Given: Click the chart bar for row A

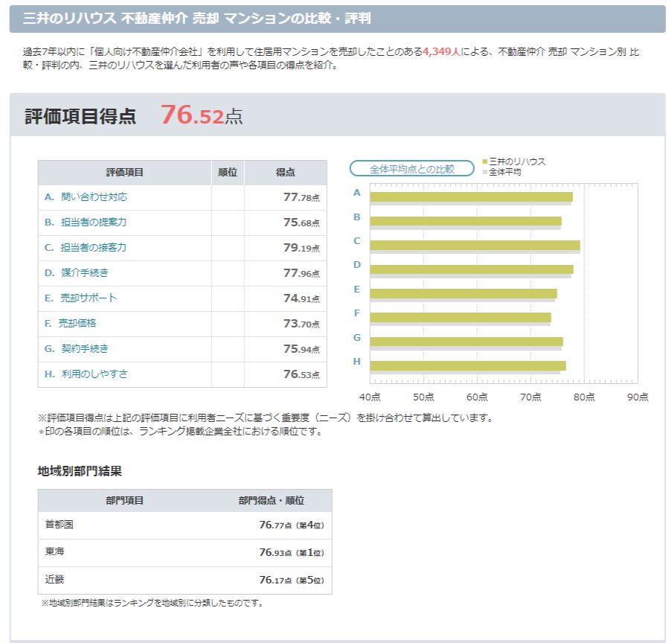Looking at the screenshot, I should click(471, 196).
